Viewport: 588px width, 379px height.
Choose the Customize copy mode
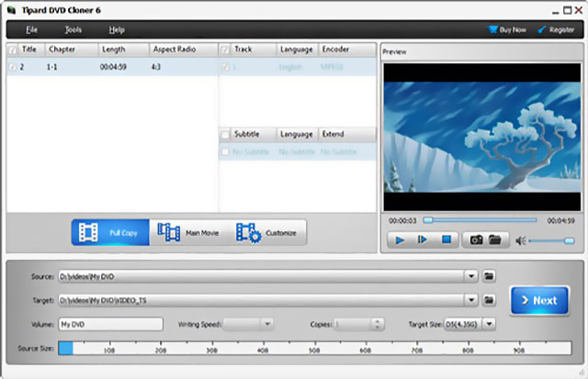[267, 233]
